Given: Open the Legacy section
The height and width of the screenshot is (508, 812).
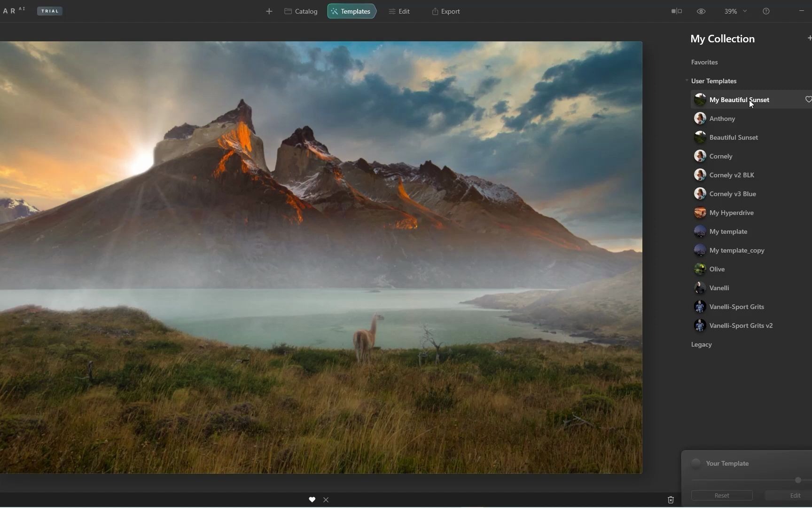Looking at the screenshot, I should pos(702,344).
